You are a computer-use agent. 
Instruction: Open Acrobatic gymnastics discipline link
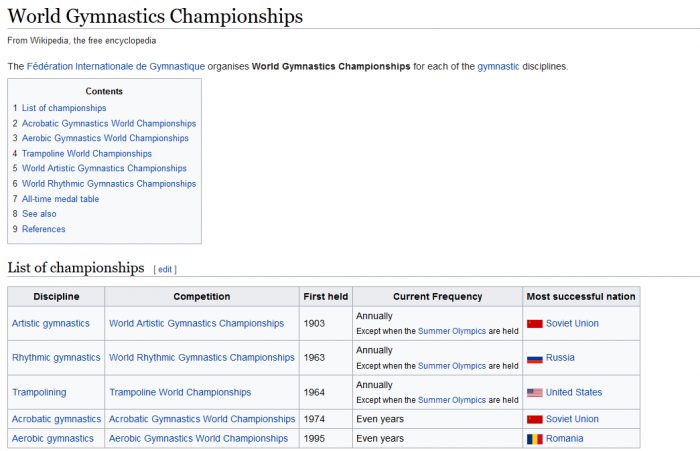pos(56,419)
